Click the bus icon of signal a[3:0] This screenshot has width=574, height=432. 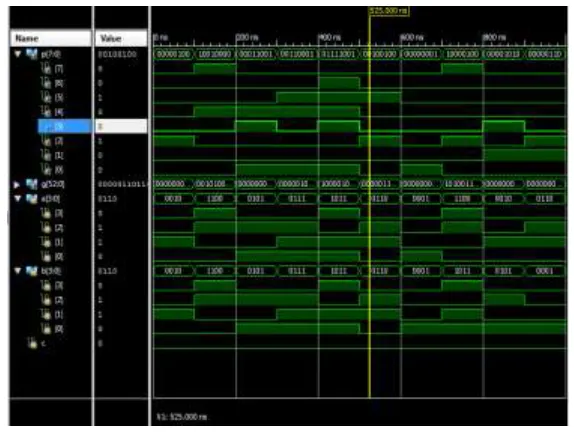coord(32,199)
